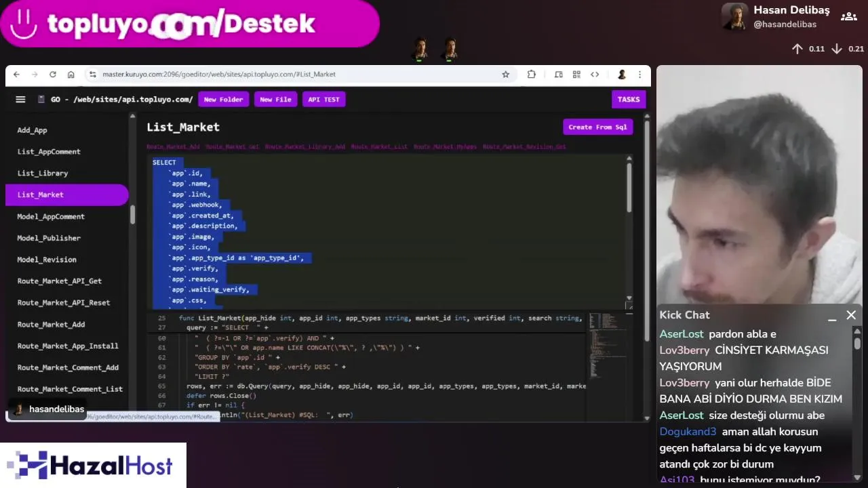Open the viewers people icon

pyautogui.click(x=848, y=17)
